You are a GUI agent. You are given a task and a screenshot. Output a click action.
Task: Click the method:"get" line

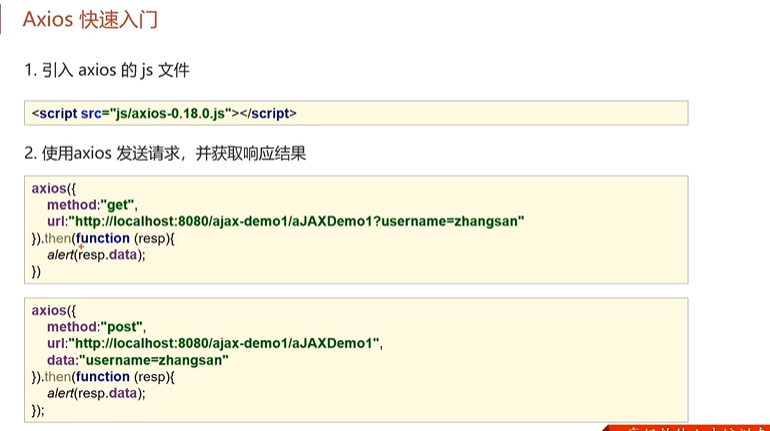[92, 205]
